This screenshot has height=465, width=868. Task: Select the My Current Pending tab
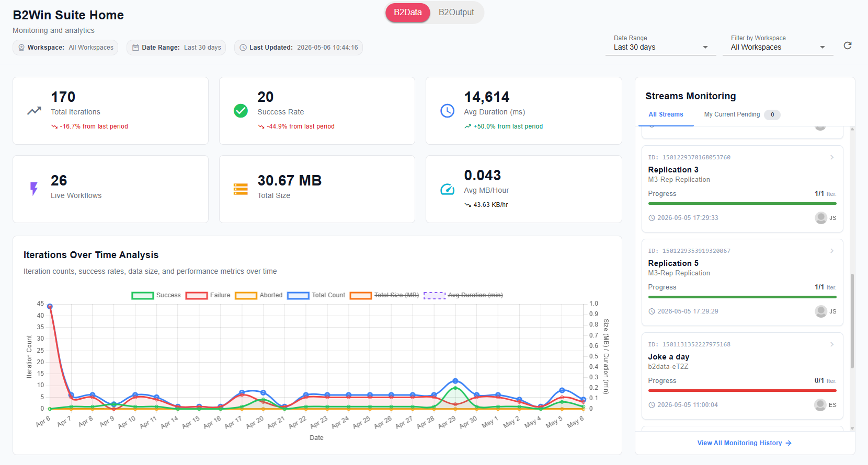pos(742,114)
